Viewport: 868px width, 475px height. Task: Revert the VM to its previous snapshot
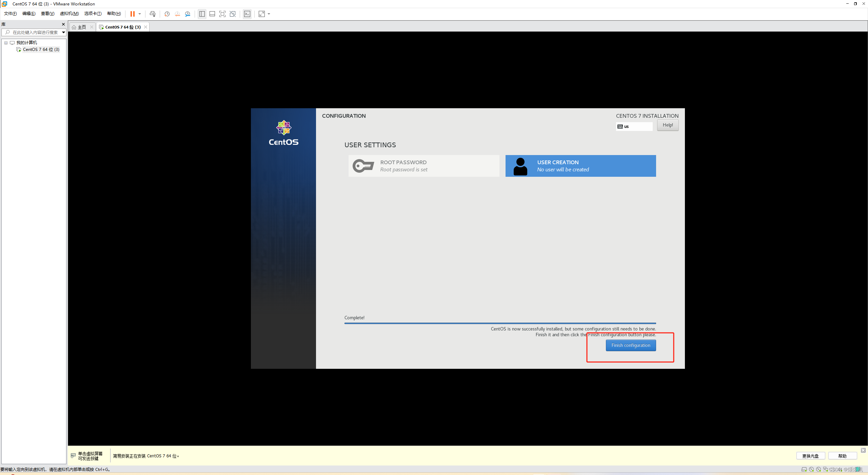177,14
